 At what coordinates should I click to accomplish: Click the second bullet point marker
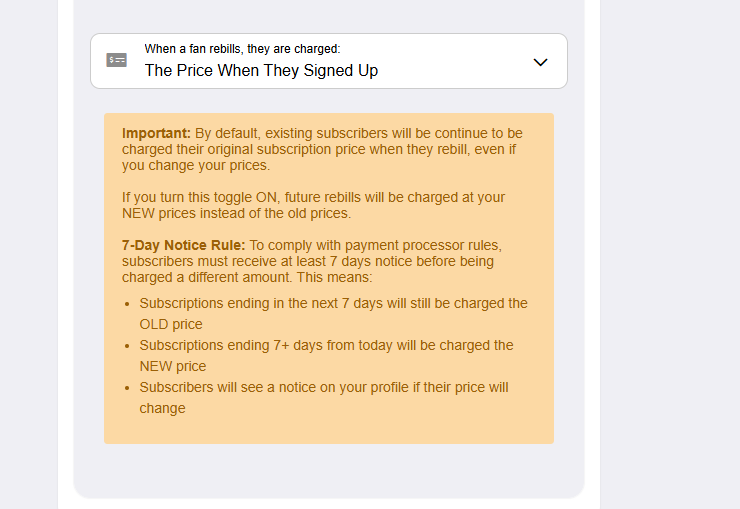127,346
